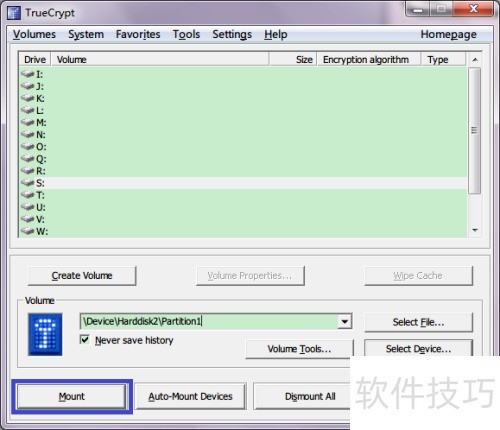Screen dimensions: 500x430
Task: Click the Create Volume button
Action: [x=82, y=276]
